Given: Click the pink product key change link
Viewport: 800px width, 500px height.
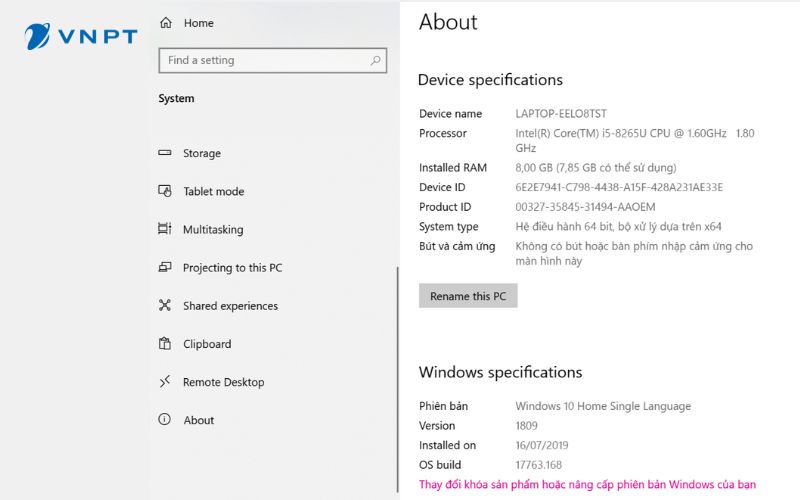Looking at the screenshot, I should 587,485.
